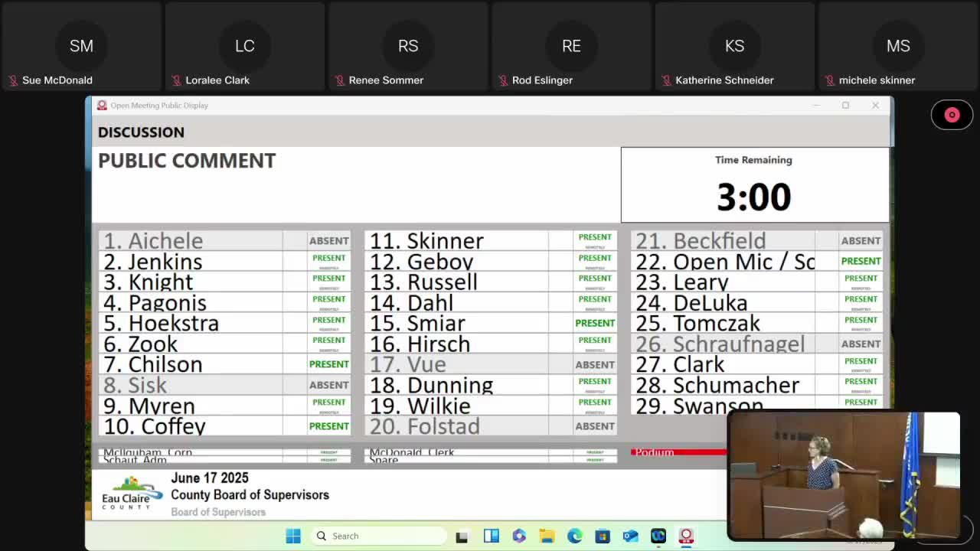The image size is (980, 551).
Task: Click the ABSENT status beside Schraufnagel
Action: click(861, 344)
